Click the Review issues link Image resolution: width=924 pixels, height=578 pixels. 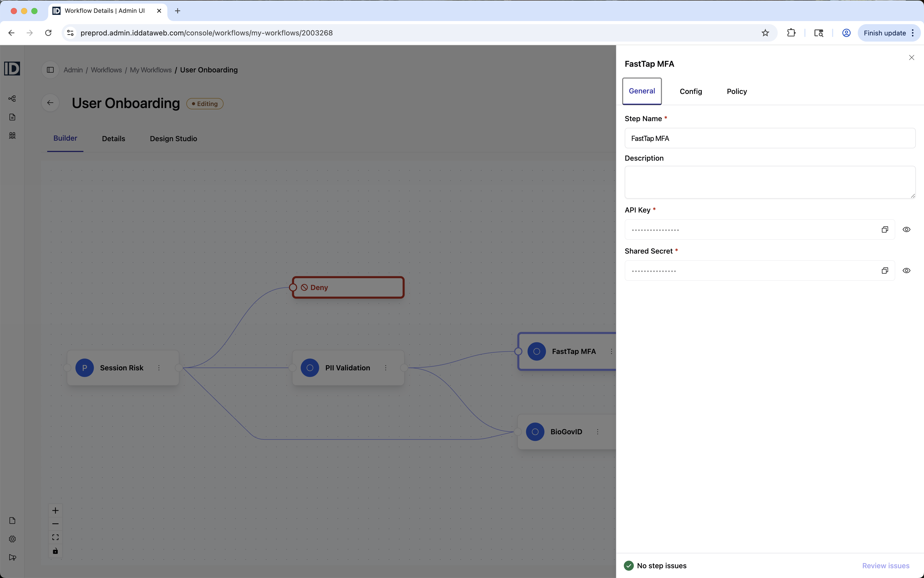tap(886, 566)
